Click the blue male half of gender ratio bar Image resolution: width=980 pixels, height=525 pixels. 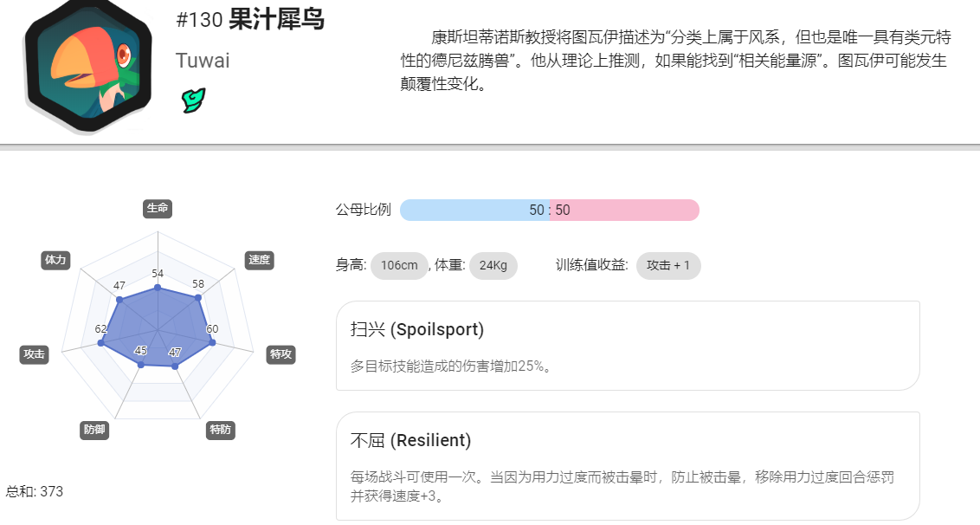click(x=474, y=211)
